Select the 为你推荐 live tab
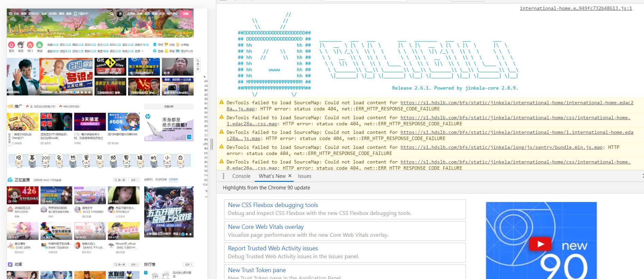 tap(173, 180)
